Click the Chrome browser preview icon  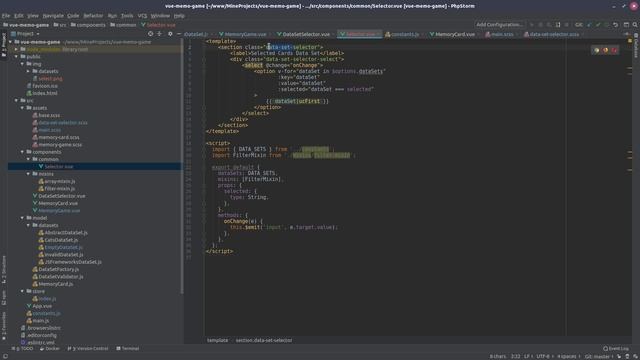(x=597, y=50)
